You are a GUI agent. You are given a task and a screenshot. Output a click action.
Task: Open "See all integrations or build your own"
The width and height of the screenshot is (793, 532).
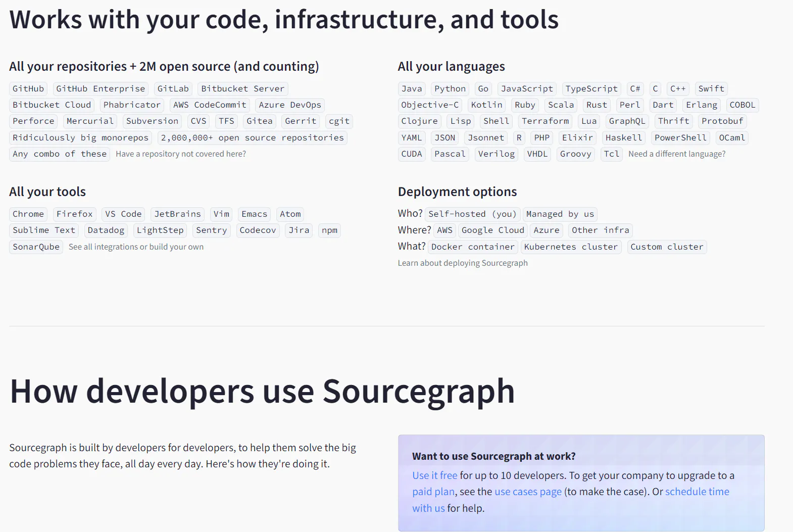pyautogui.click(x=136, y=247)
